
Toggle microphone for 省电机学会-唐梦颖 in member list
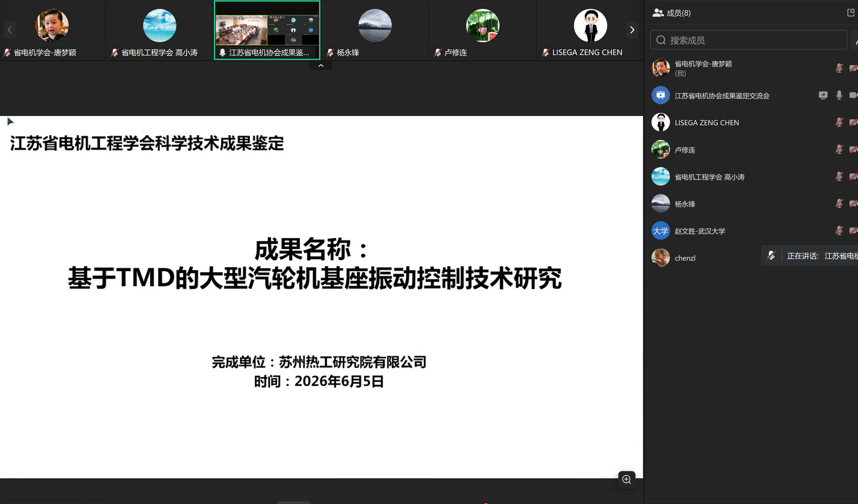[x=839, y=68]
